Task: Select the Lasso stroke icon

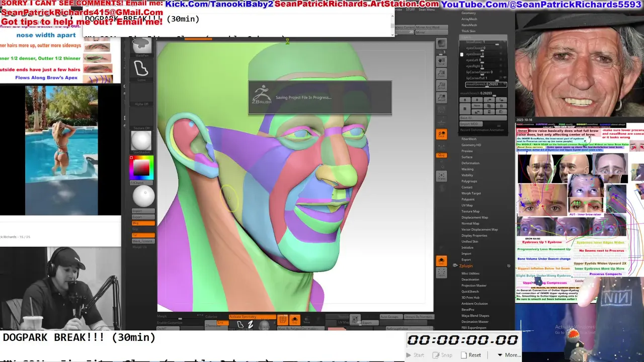Action: coord(141,71)
